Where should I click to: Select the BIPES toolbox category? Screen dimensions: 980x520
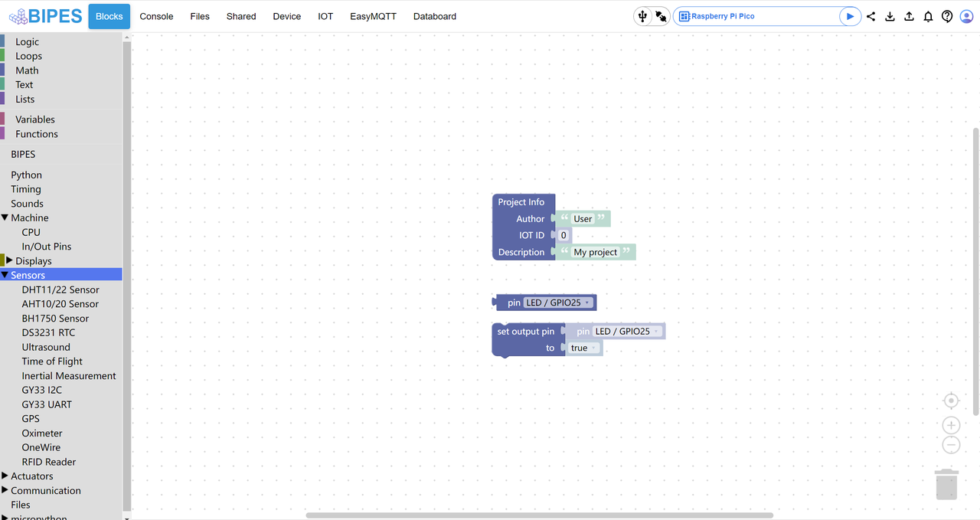coord(61,154)
